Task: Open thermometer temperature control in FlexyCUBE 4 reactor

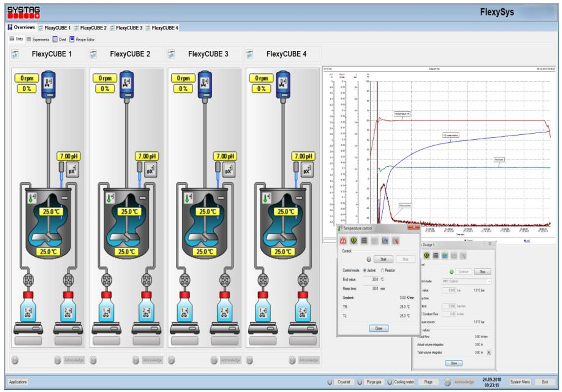Action: pyautogui.click(x=266, y=198)
